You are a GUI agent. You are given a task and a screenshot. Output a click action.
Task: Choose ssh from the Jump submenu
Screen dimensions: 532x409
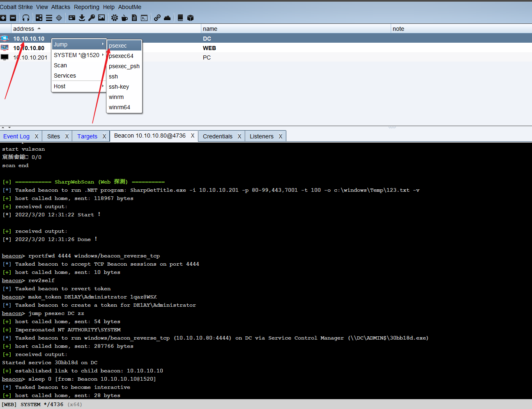pyautogui.click(x=124, y=76)
